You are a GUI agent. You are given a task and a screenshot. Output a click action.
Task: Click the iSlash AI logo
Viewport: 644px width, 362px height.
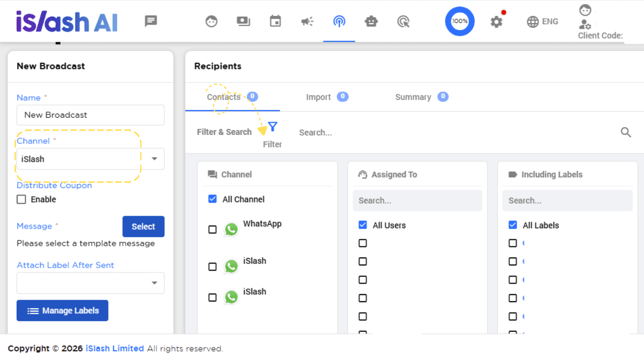coord(67,22)
